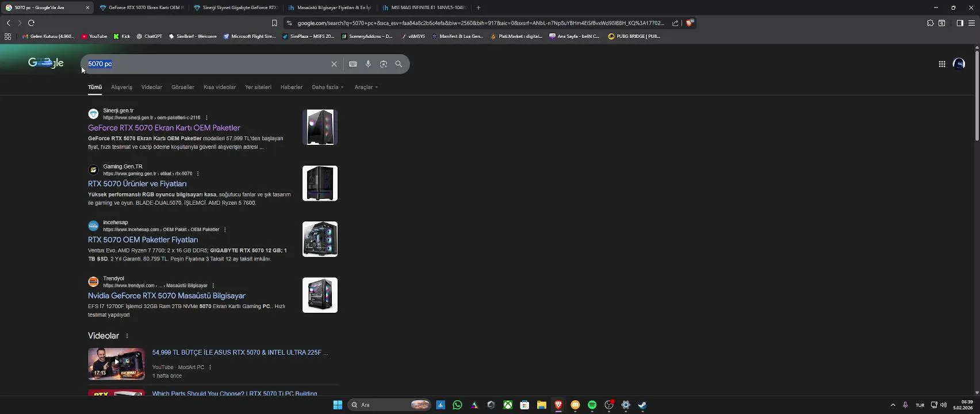Open the Brave Shields lion icon

point(690,23)
